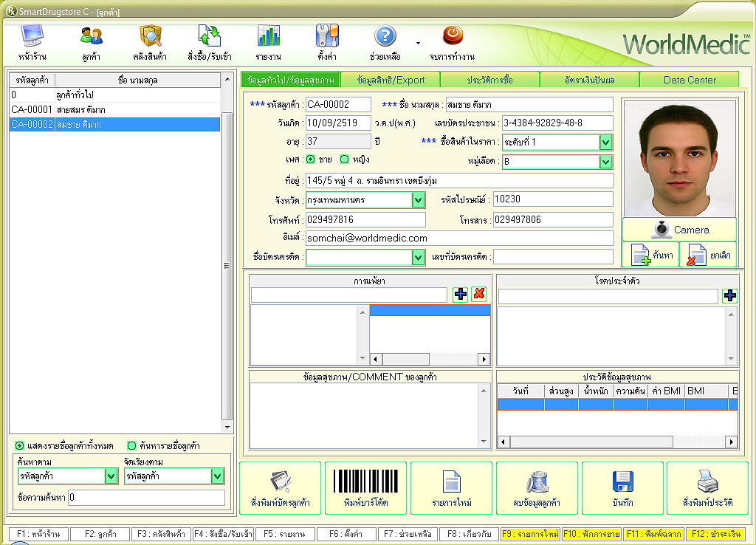Screen dimensions: 756x545
Task: Switch to the Data Center tab
Action: (x=689, y=80)
